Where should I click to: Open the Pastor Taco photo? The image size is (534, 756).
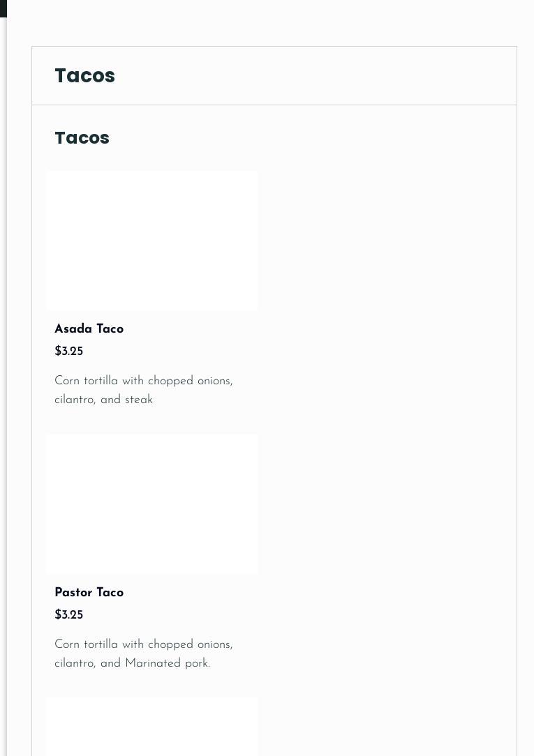point(151,504)
